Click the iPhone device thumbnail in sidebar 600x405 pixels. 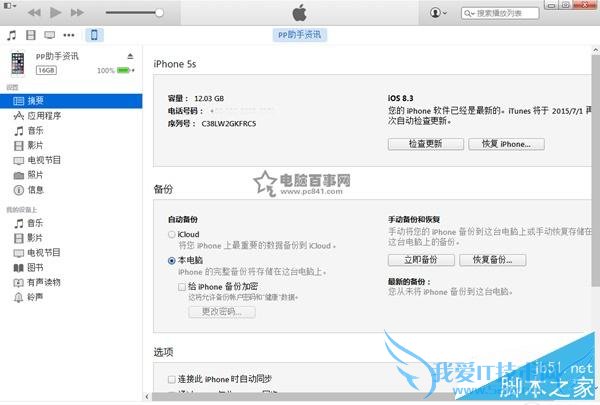click(18, 63)
